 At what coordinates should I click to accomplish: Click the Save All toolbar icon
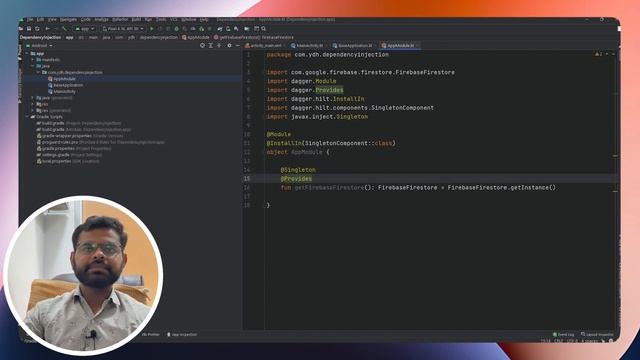[x=29, y=29]
